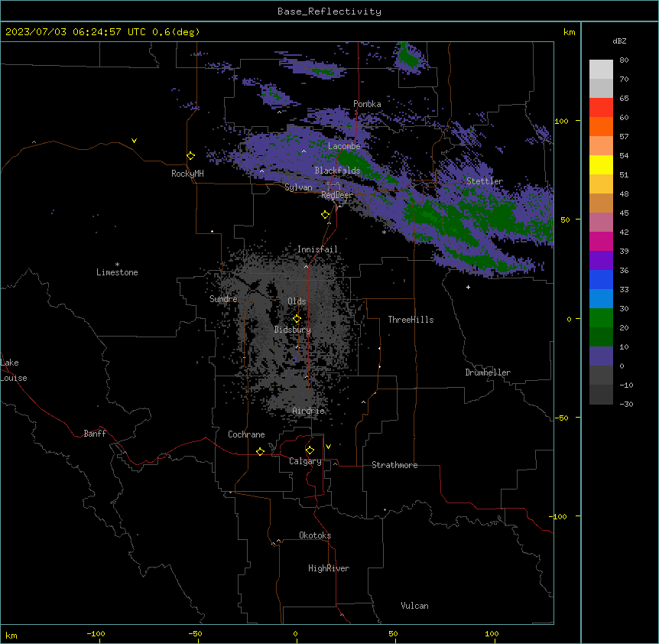Click the HighRiver label
The height and width of the screenshot is (644, 659).
[329, 568]
